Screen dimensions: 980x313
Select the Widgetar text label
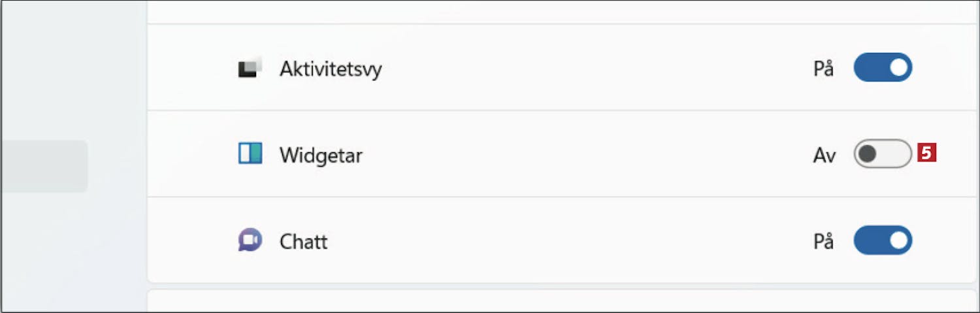(x=321, y=156)
